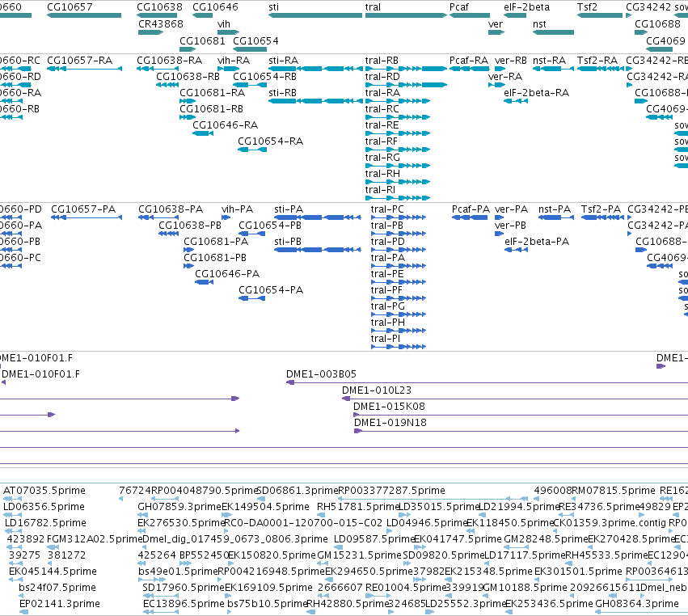
Task: Select the DME1-019N18 clone label
Action: click(x=390, y=423)
